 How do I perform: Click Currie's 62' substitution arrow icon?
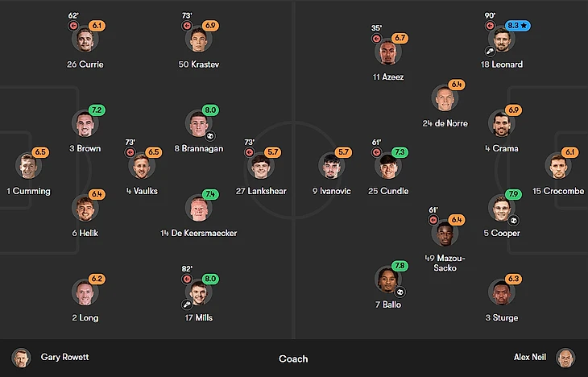(x=72, y=26)
